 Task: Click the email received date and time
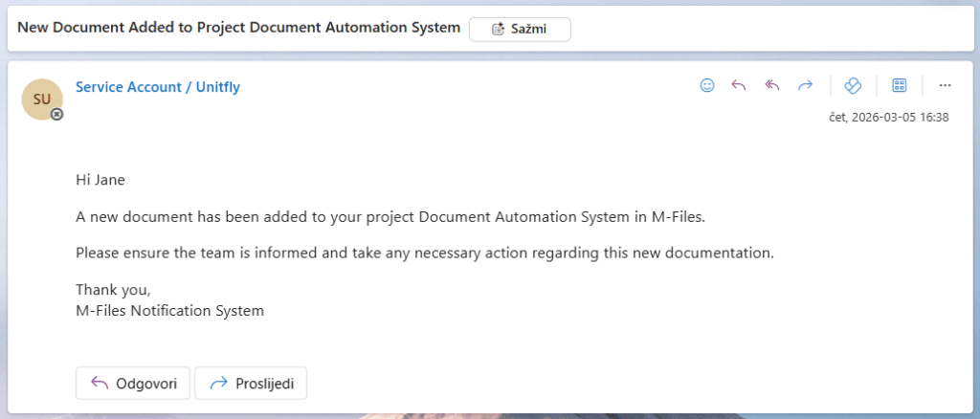point(889,117)
